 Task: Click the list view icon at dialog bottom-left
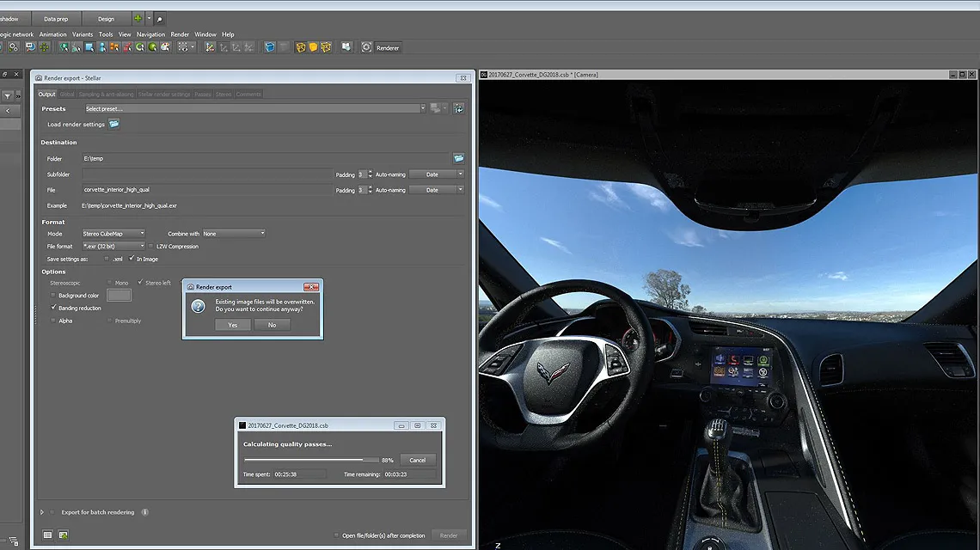(48, 535)
